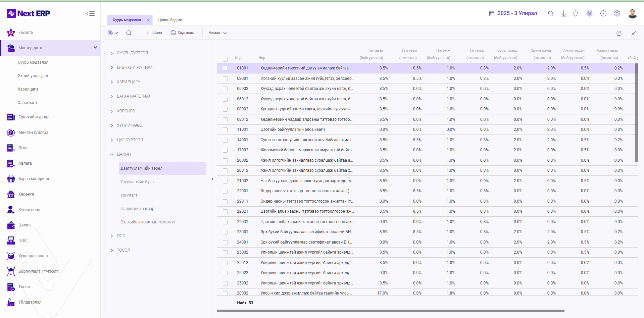Viewport: 644px width, 318px height.
Task: Click the horizontal scrollbar under the table
Action: tap(391, 311)
